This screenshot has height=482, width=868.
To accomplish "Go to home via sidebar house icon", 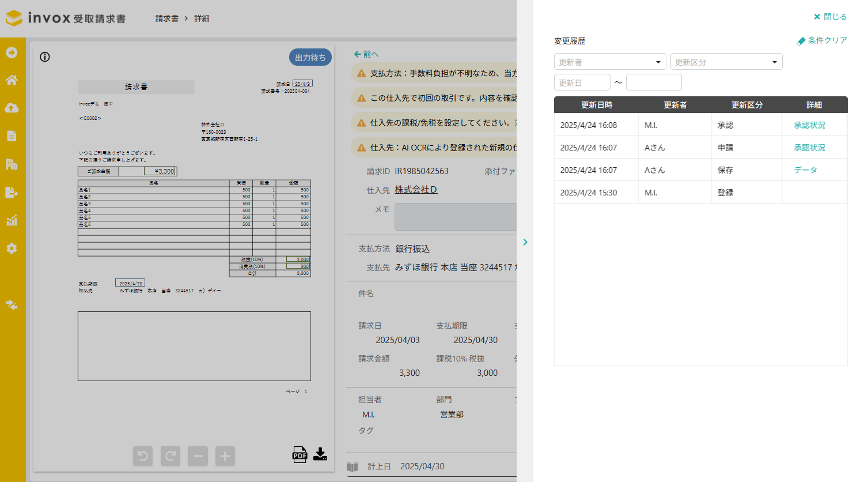I will 12,80.
